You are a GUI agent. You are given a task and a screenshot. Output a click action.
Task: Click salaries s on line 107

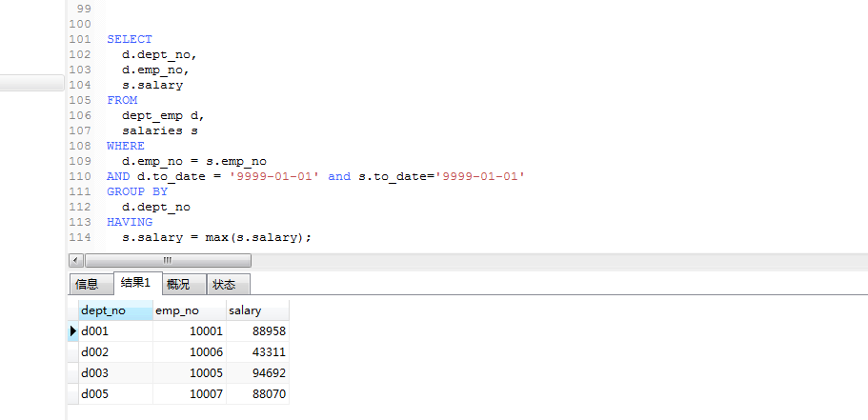coord(160,131)
